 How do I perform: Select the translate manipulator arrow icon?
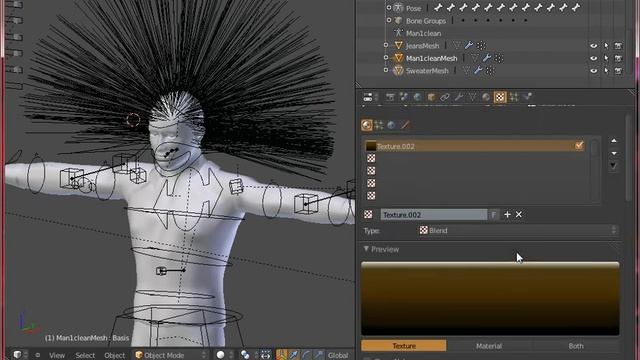coord(294,355)
